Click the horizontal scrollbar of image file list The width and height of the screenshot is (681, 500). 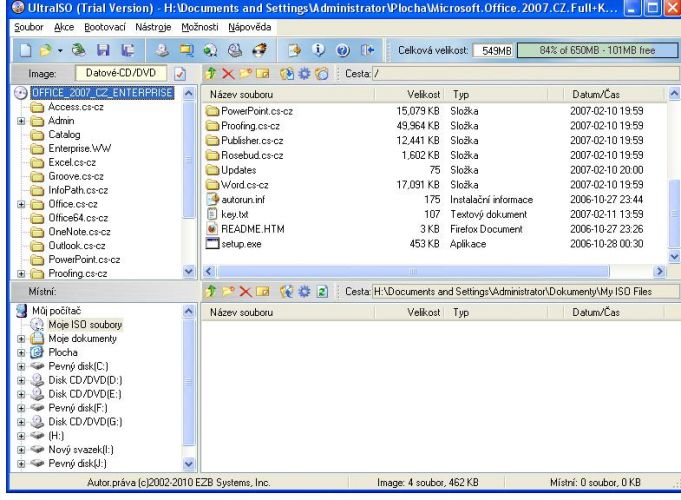[413, 272]
